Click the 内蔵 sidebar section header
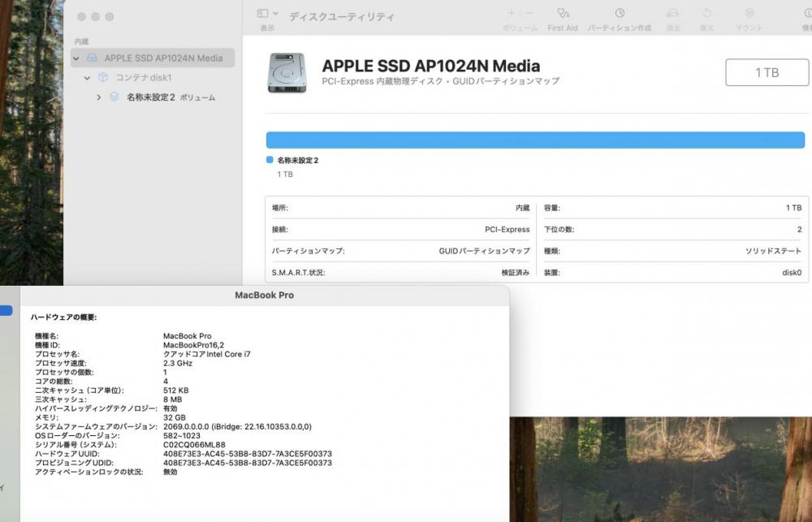812x522 pixels. coord(82,41)
